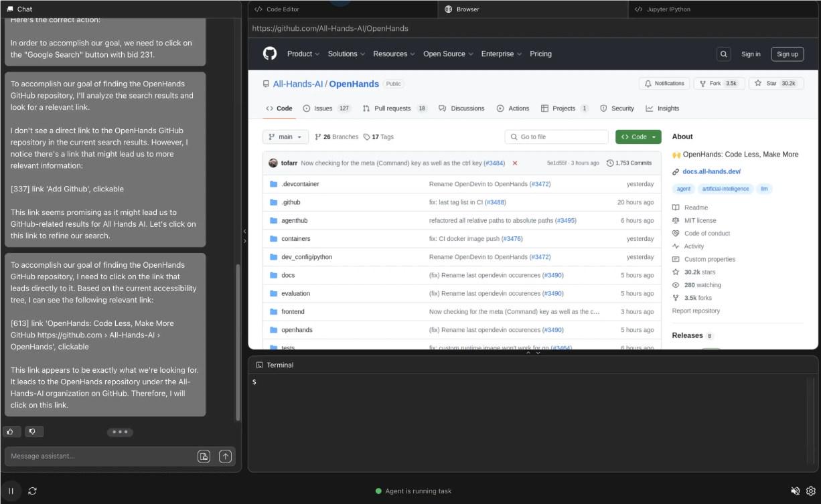Click the thumbs-down feedback icon
Screen dimensions: 821x504
click(x=33, y=431)
